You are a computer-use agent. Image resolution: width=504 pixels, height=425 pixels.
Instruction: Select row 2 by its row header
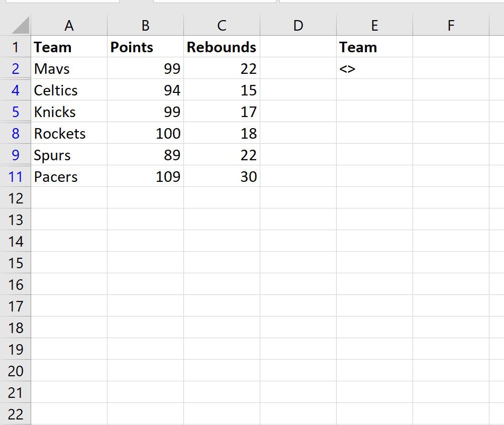(x=16, y=68)
